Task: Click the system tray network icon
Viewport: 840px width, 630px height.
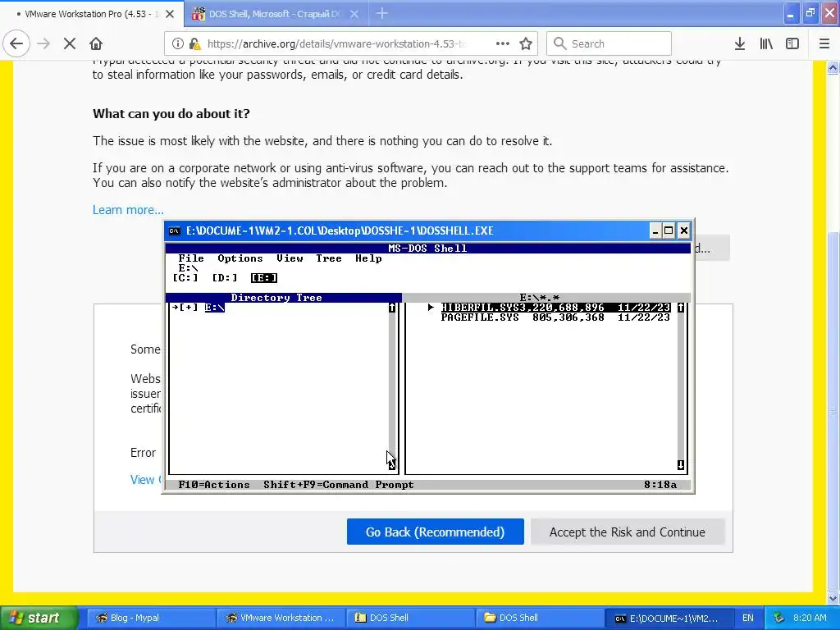Action: coord(779,618)
